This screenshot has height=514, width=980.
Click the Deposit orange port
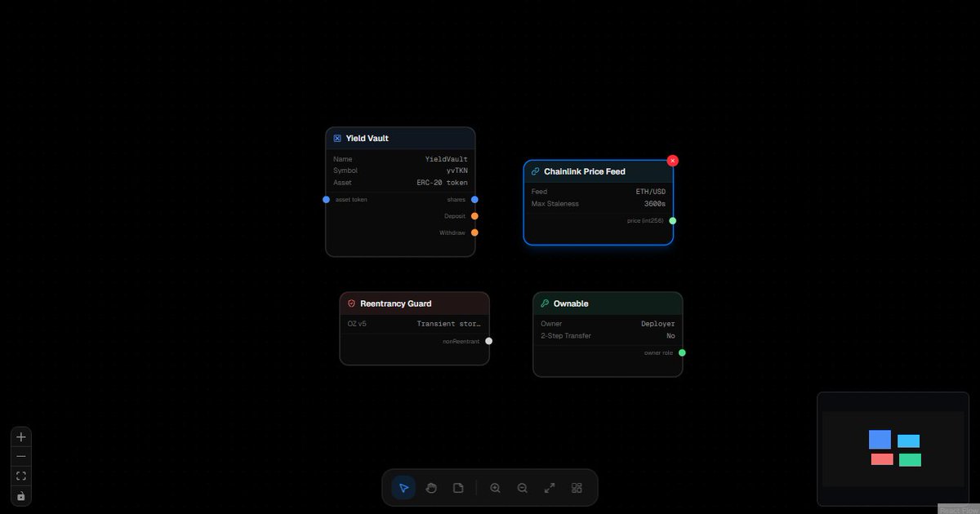(474, 216)
